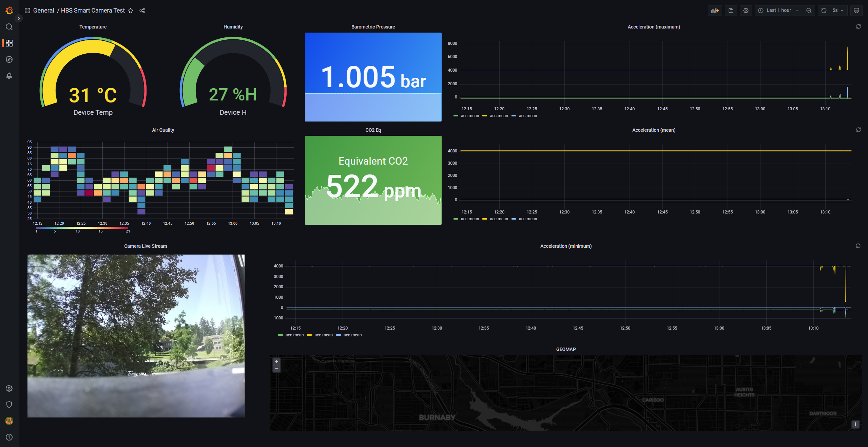Share the dashboard via the share icon

[x=142, y=11]
